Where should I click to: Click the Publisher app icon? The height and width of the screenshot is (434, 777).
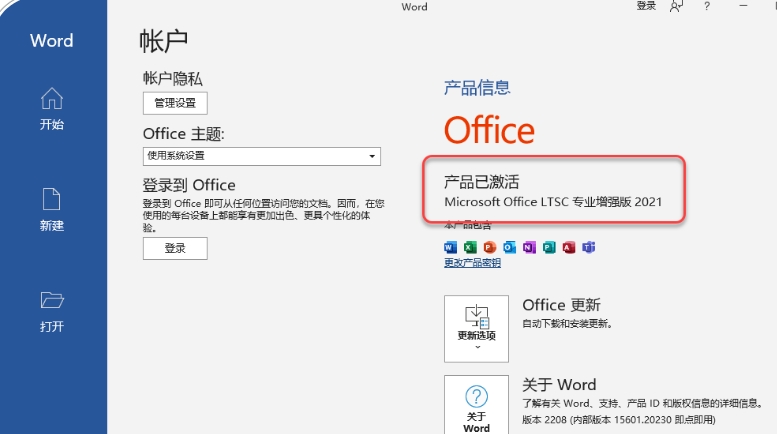(x=549, y=247)
